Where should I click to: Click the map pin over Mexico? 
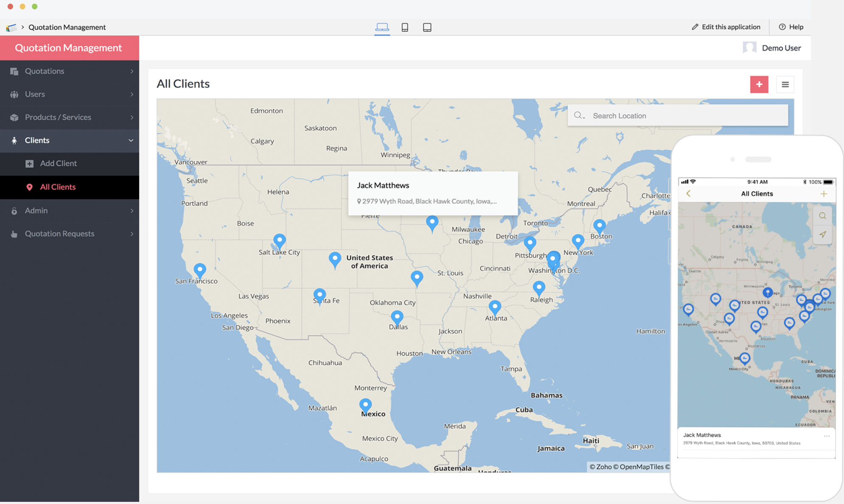click(x=365, y=405)
